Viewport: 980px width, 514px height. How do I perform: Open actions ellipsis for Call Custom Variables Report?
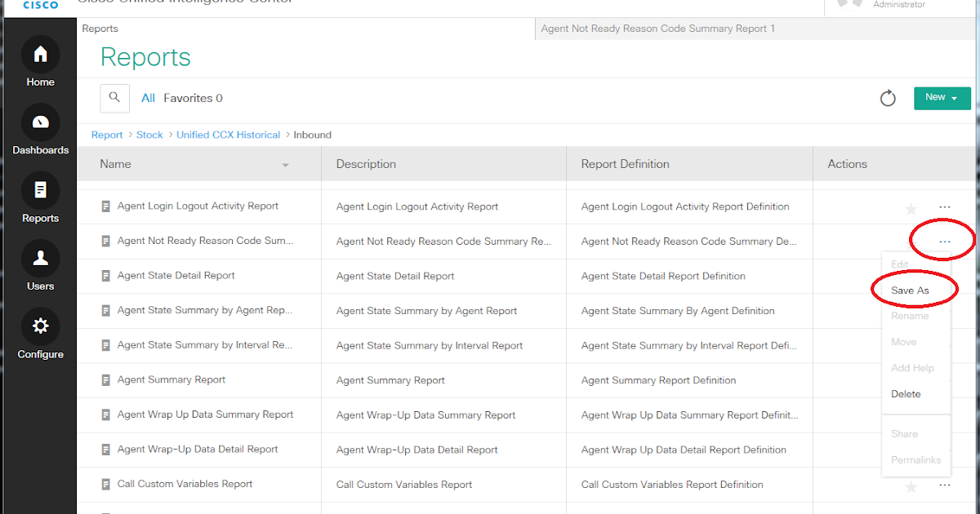point(945,485)
